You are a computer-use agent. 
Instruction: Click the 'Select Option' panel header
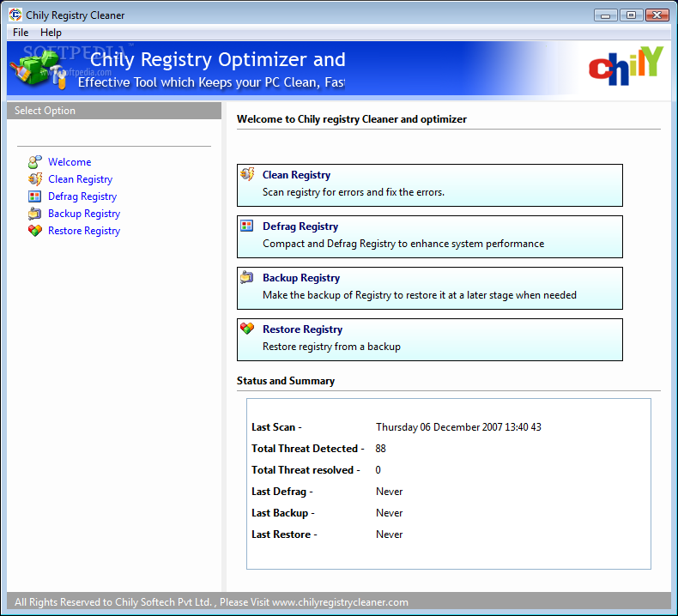[x=114, y=111]
